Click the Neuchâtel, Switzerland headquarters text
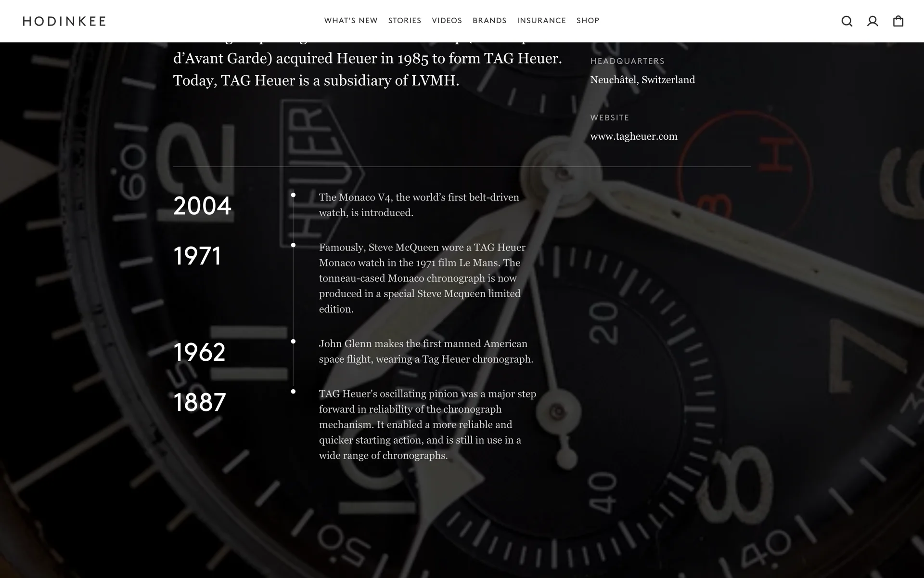This screenshot has width=924, height=578. pyautogui.click(x=642, y=80)
